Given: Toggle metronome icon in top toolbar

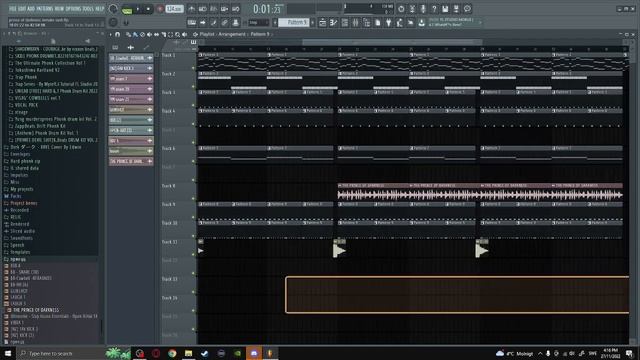Looking at the screenshot, I should [x=191, y=9].
